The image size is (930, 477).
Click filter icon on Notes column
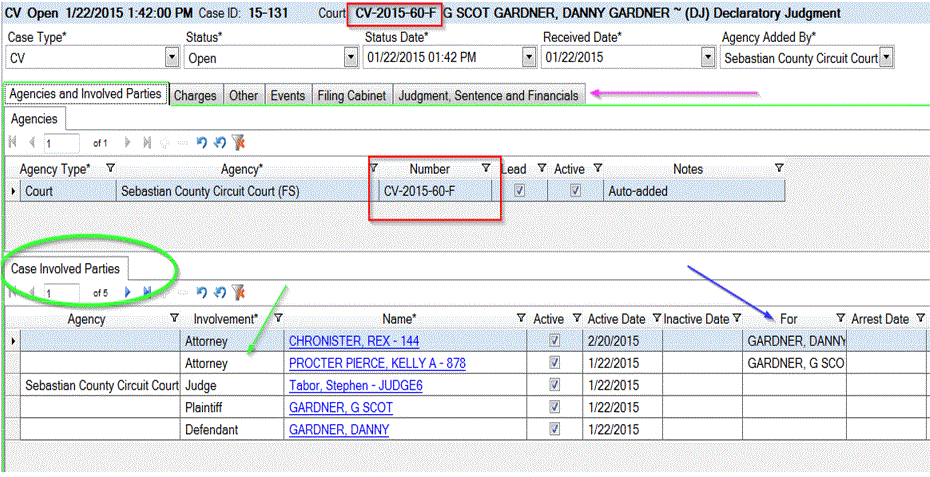[778, 169]
